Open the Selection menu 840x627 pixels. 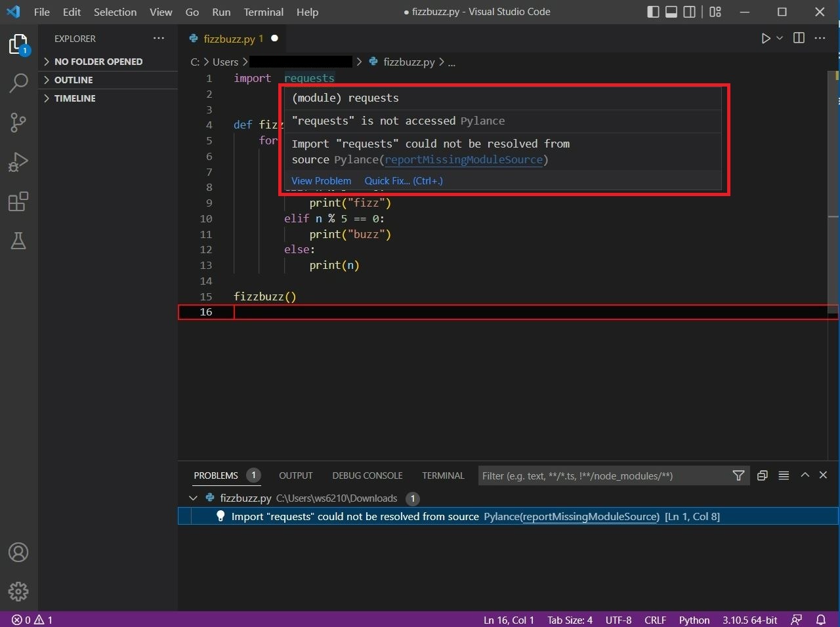(x=115, y=12)
